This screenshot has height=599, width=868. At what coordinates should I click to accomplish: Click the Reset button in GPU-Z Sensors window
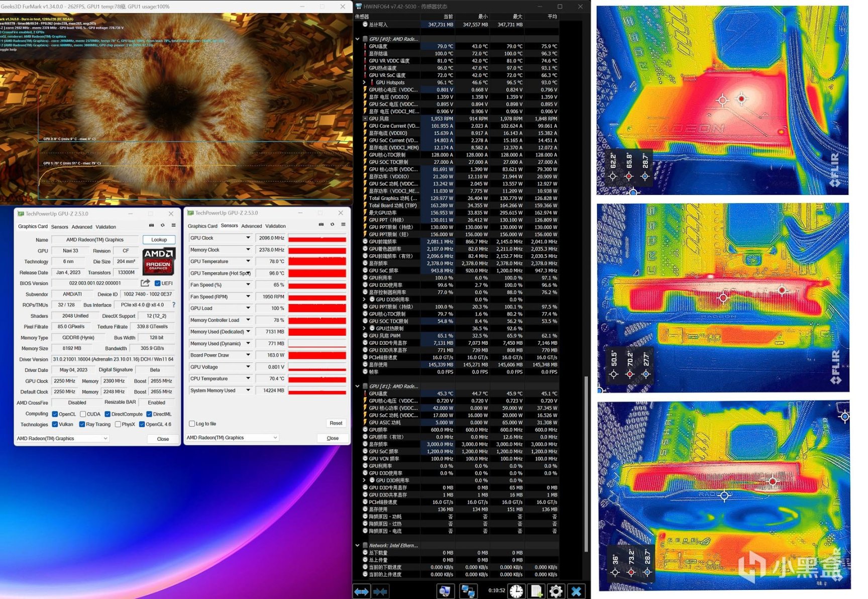click(336, 423)
